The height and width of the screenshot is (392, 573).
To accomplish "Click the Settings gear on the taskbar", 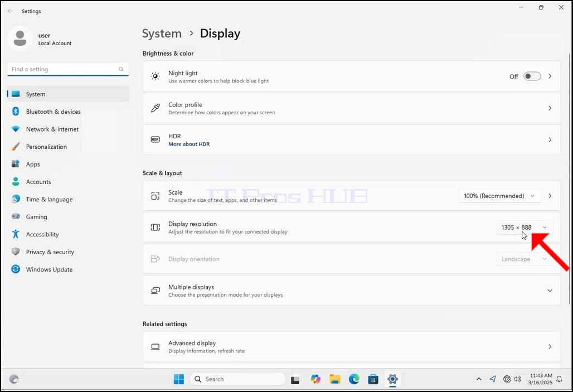I will coord(392,379).
